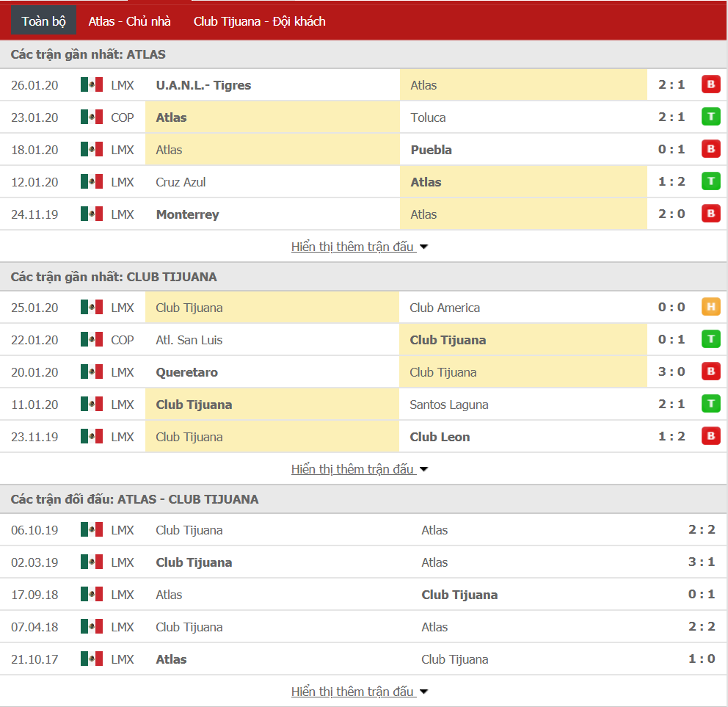728x707 pixels.
Task: Click Mexico flag on 12.01.20 row
Action: click(x=92, y=181)
